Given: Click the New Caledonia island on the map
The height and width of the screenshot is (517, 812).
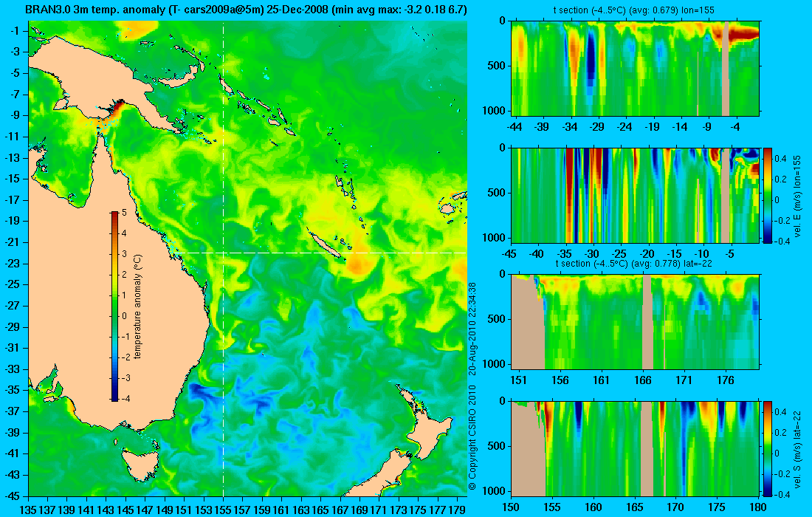Looking at the screenshot, I should pyautogui.click(x=325, y=245).
